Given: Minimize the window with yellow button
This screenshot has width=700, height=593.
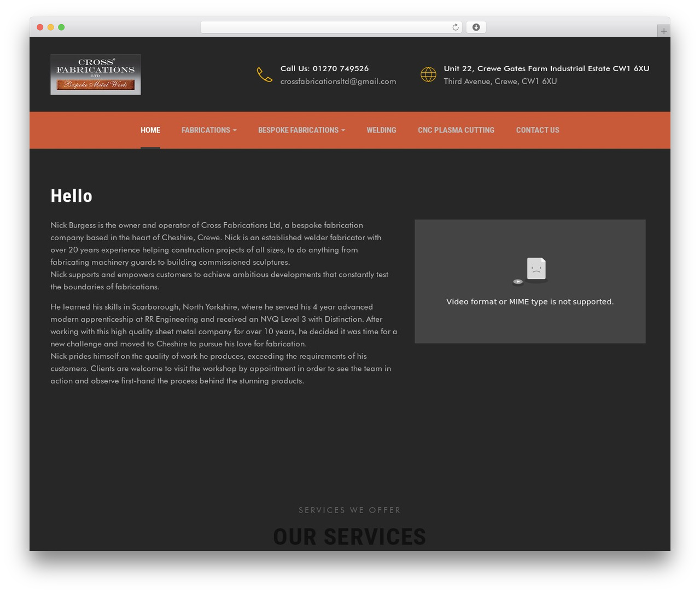Looking at the screenshot, I should [51, 27].
